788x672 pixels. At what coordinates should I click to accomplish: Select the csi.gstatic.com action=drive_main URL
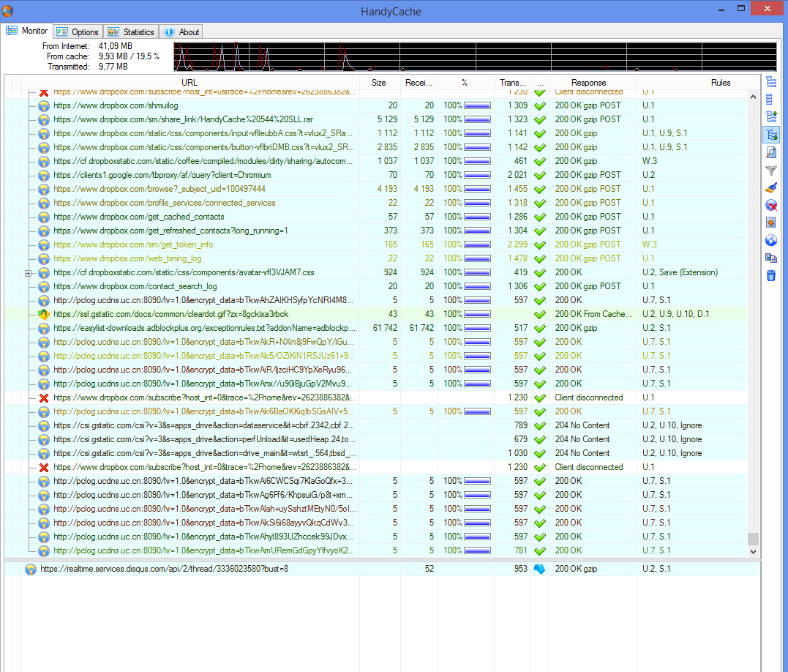point(204,453)
